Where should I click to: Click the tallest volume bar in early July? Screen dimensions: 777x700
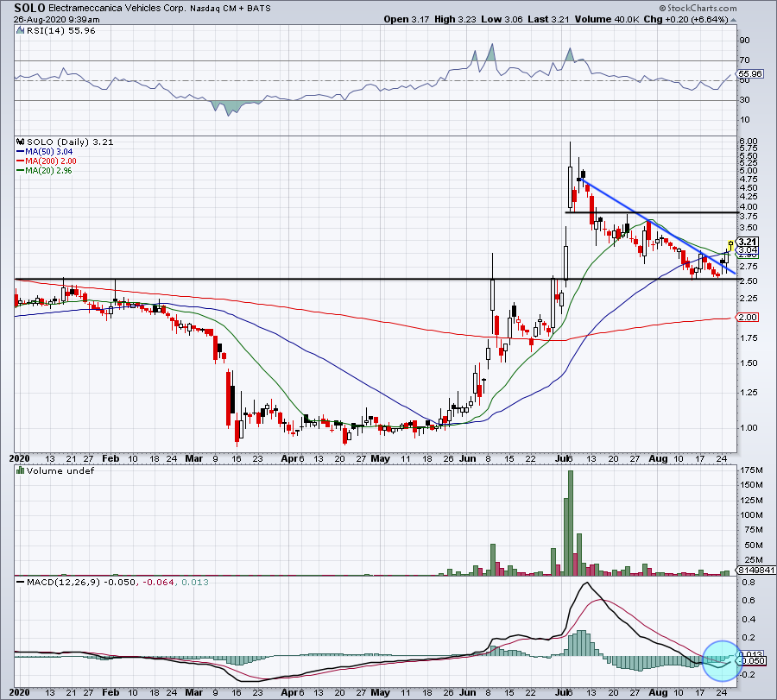click(571, 523)
